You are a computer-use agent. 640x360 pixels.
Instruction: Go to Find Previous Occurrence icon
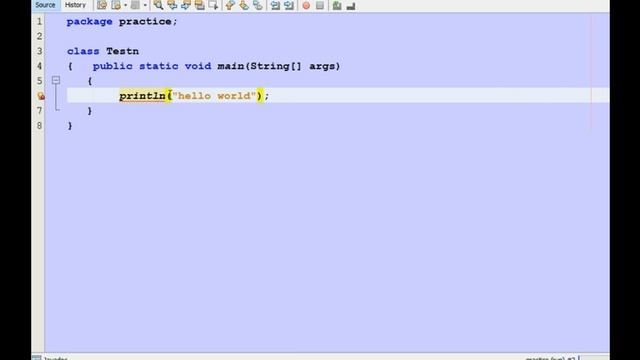pyautogui.click(x=172, y=5)
